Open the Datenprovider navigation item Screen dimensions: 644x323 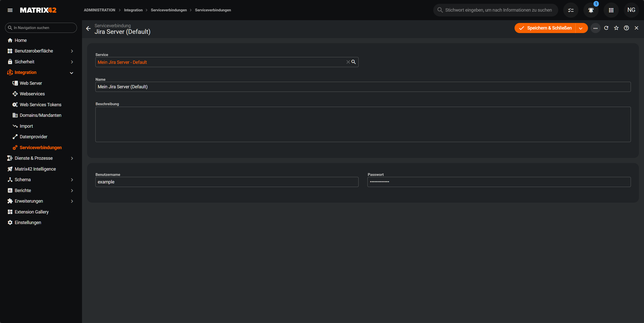tap(33, 137)
